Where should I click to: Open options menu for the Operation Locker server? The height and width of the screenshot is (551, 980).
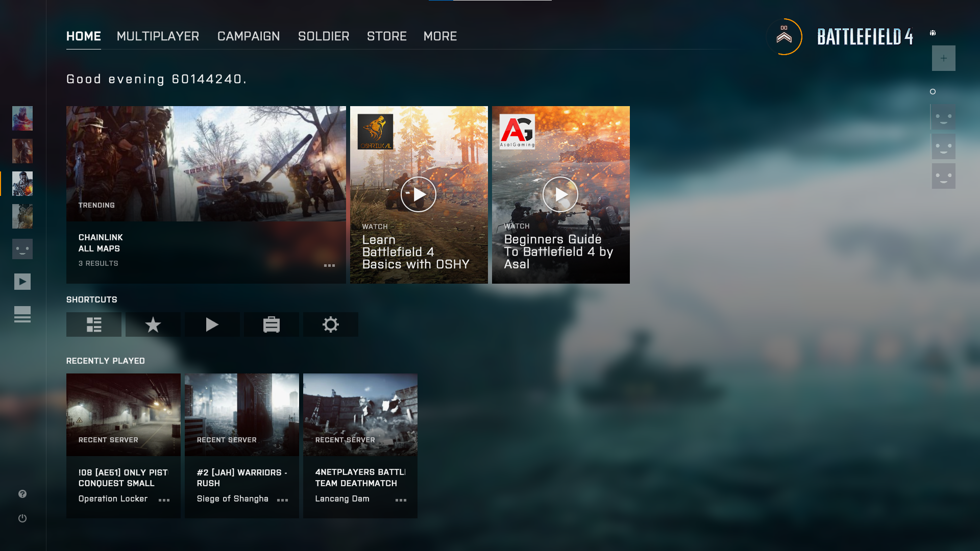[x=164, y=500]
